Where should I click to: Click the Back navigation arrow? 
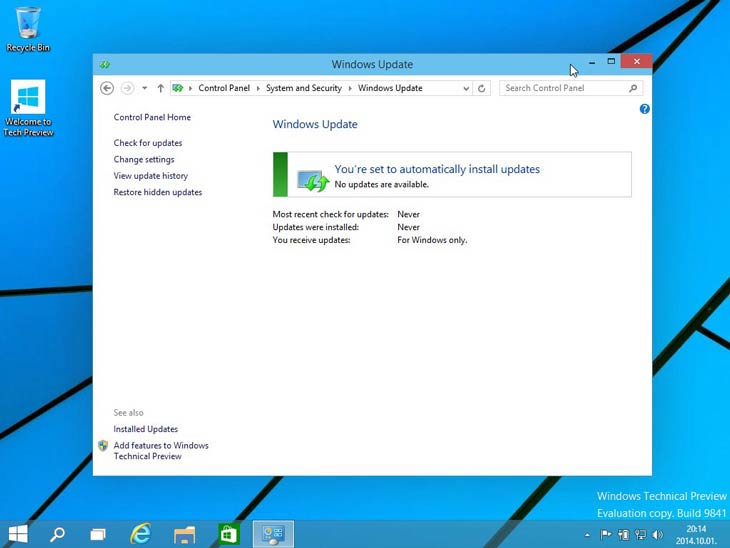click(x=107, y=88)
